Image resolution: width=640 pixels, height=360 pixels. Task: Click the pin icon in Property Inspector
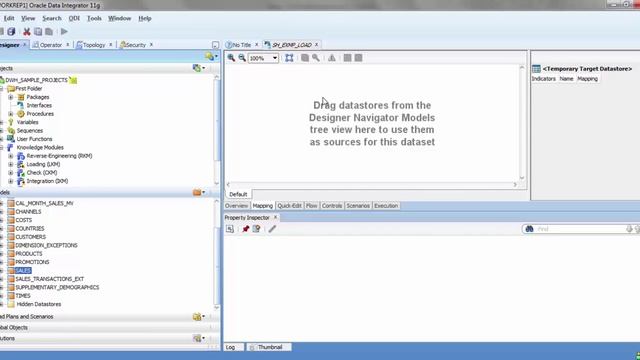tap(245, 229)
